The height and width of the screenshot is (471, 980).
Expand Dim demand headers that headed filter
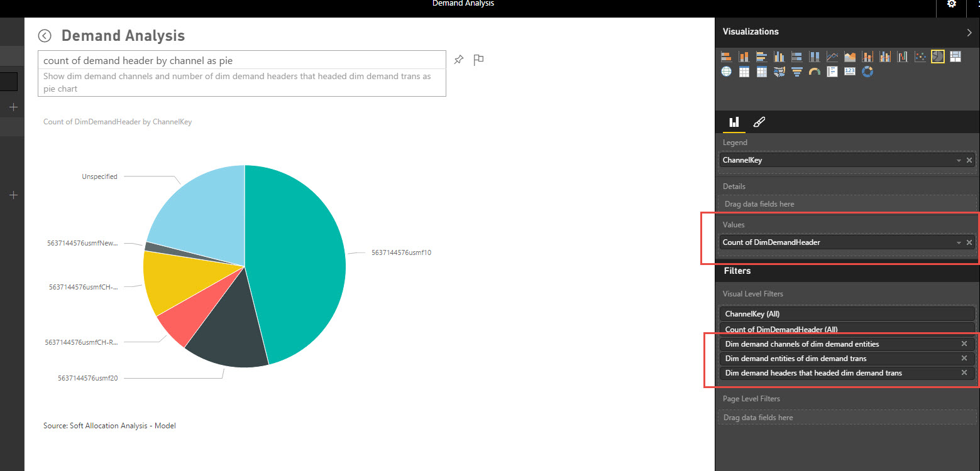pos(847,373)
